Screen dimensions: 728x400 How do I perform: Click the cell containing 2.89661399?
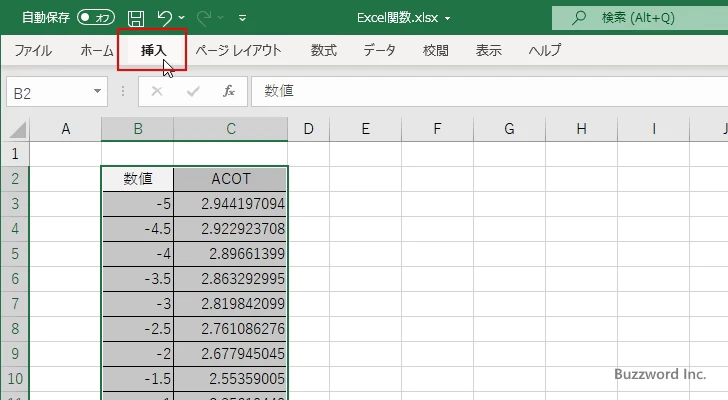point(231,254)
